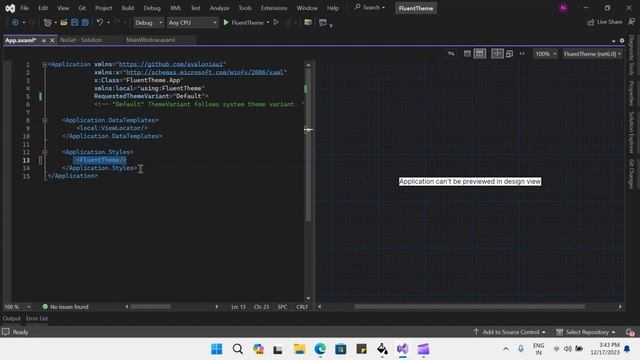This screenshot has width=640, height=360.
Task: Open the Any CPU platform dropdown
Action: 192,22
